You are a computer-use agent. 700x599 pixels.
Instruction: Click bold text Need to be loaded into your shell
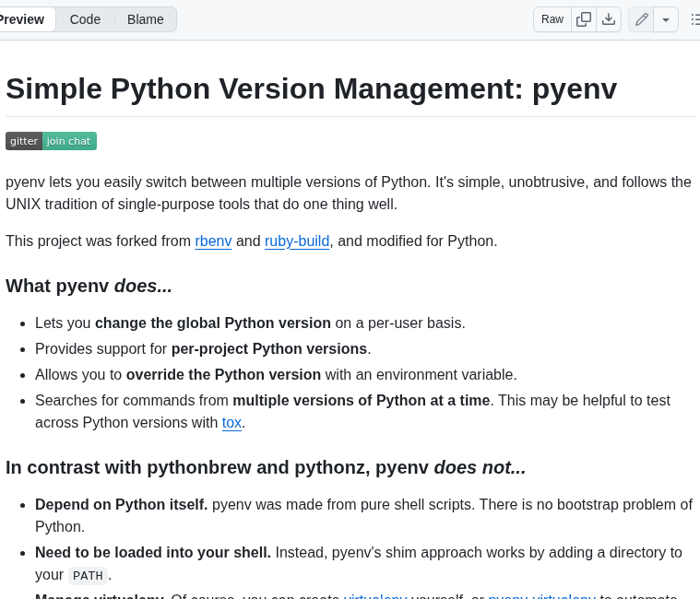tap(153, 553)
